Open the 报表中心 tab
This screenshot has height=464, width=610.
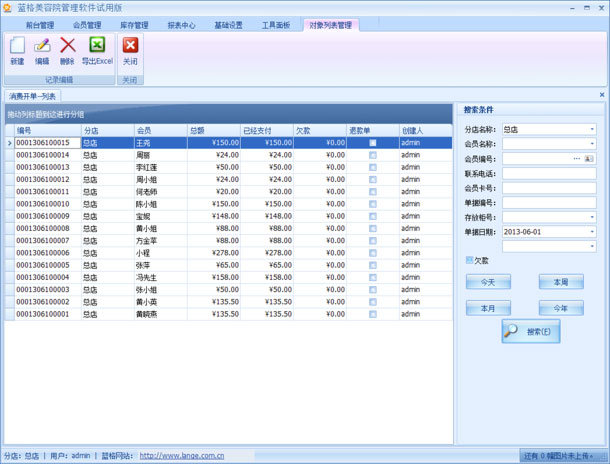(x=181, y=24)
